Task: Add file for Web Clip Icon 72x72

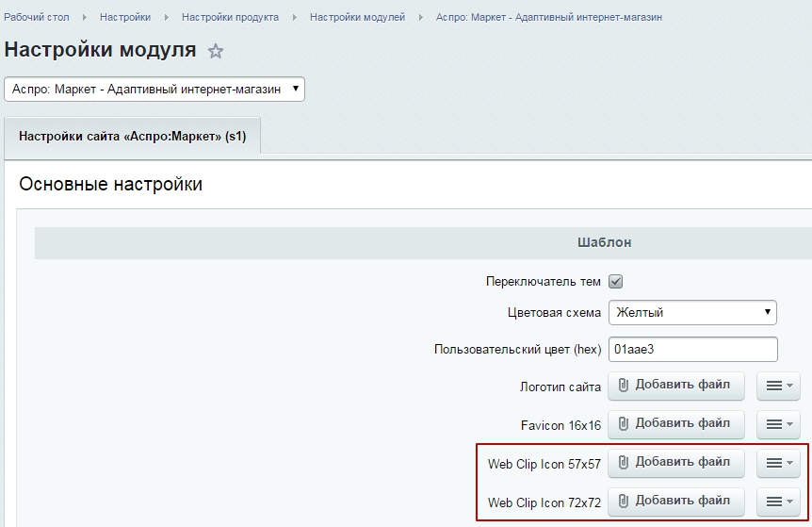Action: pos(675,502)
